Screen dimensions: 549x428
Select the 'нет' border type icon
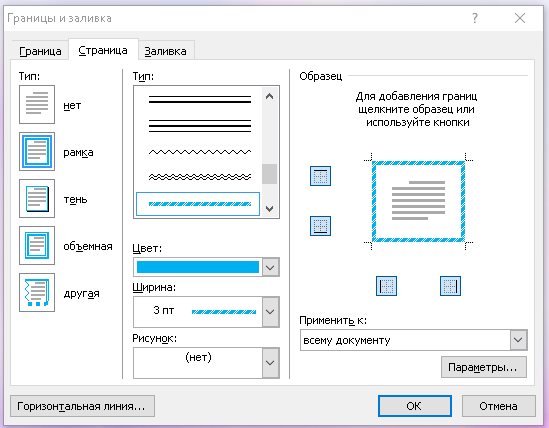[37, 104]
